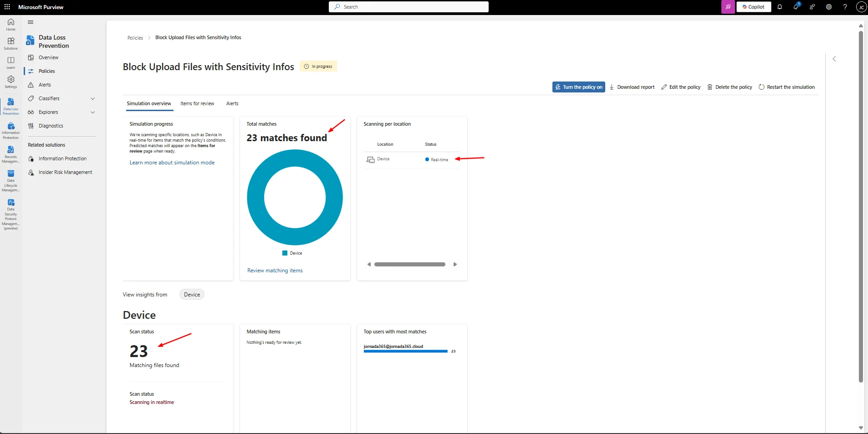Expand the right side panel chevron
Viewport: 868px width, 434px height.
[x=834, y=59]
